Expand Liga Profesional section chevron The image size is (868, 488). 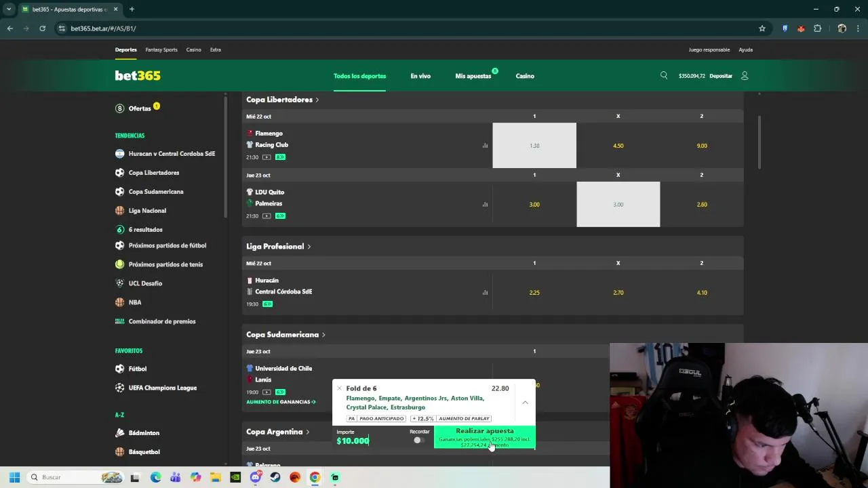pyautogui.click(x=309, y=247)
